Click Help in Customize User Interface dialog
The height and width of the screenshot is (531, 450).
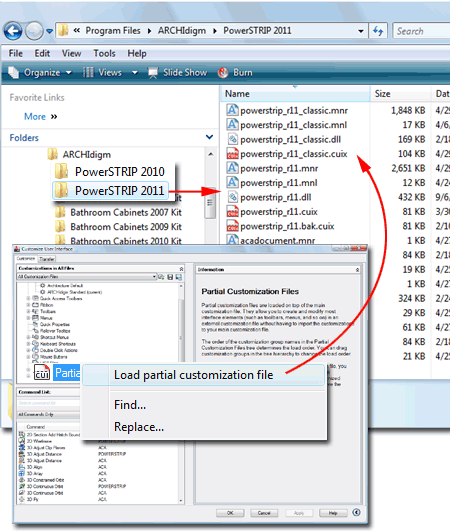click(333, 513)
